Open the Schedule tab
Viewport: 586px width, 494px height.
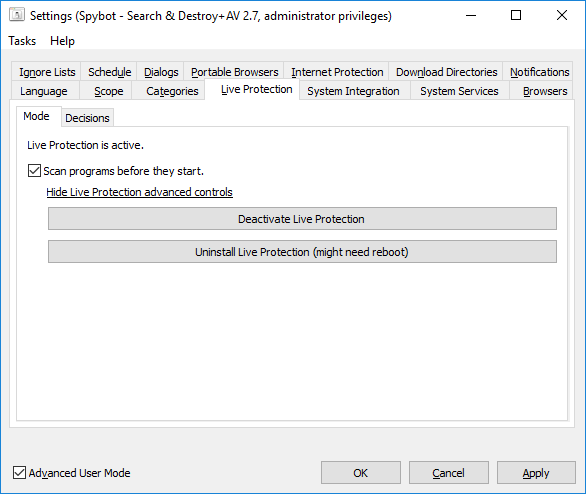click(x=110, y=72)
